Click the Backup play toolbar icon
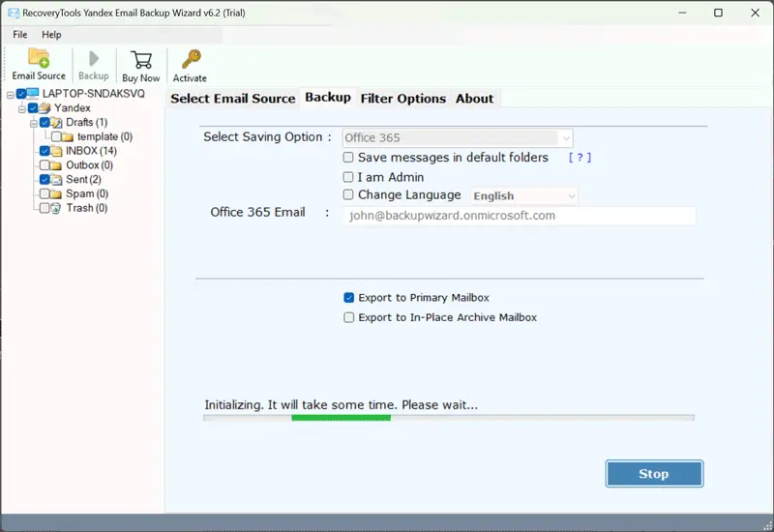The height and width of the screenshot is (532, 774). 93,59
